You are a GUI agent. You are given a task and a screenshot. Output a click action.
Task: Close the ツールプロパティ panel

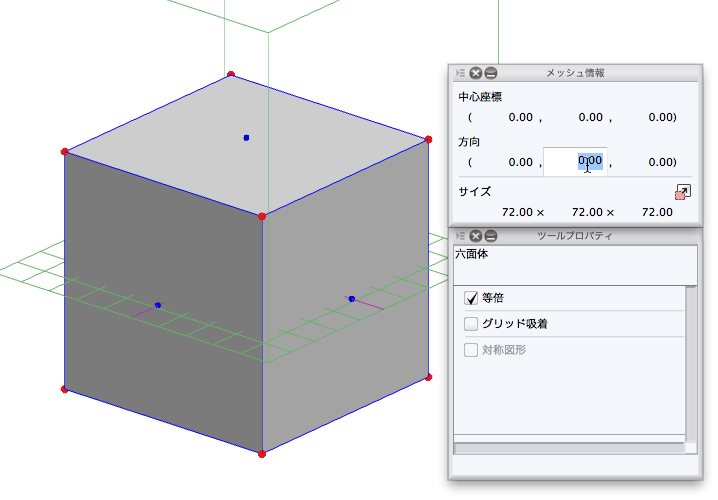pyautogui.click(x=476, y=236)
